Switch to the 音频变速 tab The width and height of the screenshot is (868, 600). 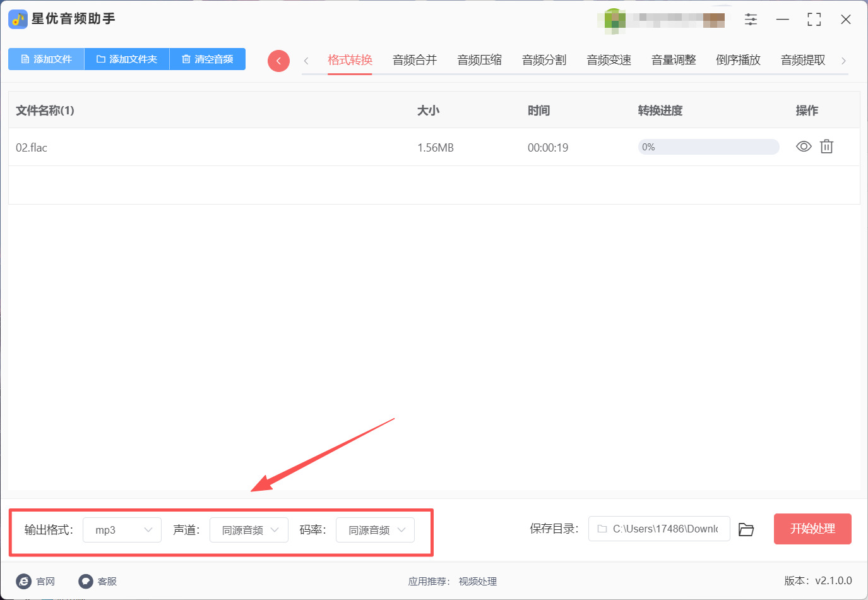609,60
